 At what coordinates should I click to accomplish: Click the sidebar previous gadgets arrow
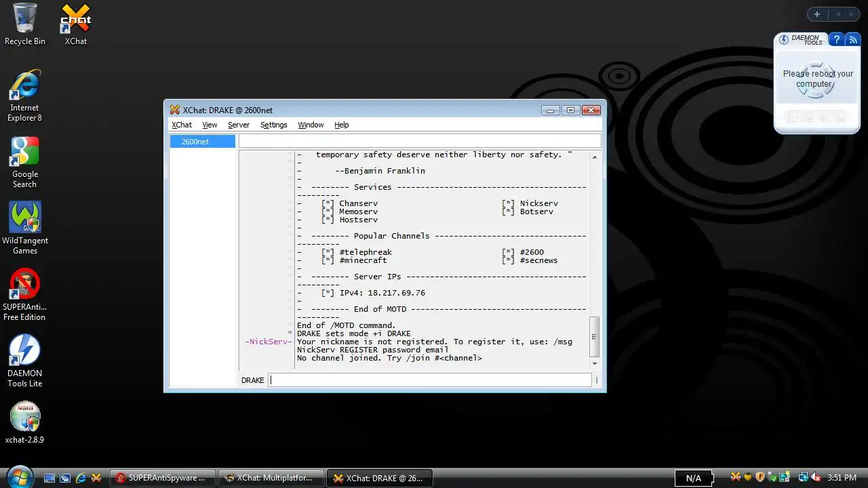pos(837,14)
